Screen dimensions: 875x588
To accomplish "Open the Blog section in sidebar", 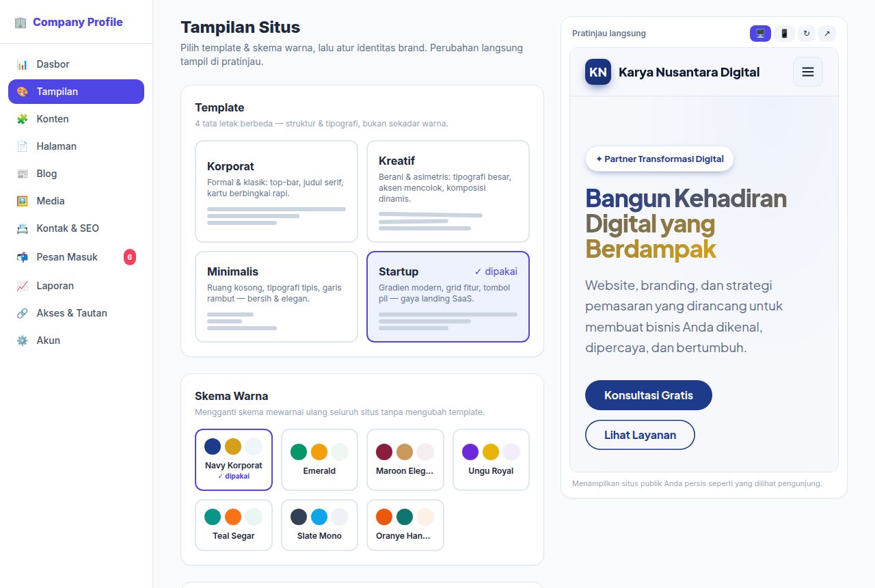I will pos(76,174).
